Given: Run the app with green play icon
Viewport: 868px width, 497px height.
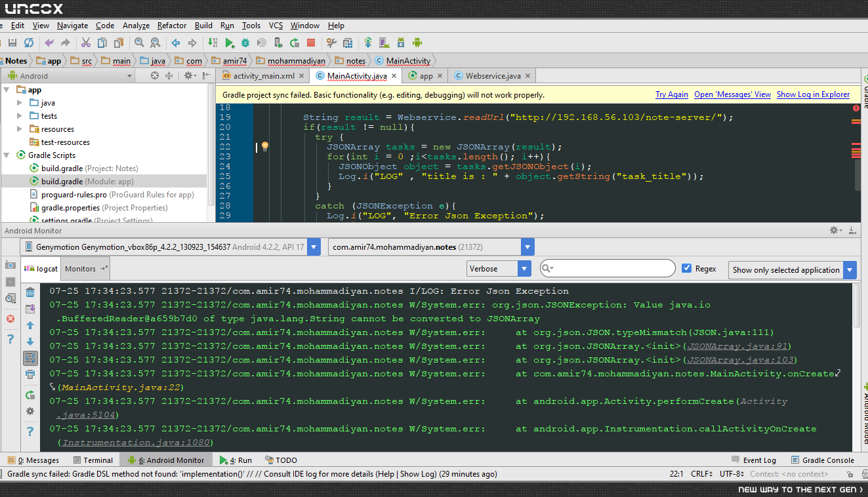Looking at the screenshot, I should pyautogui.click(x=229, y=43).
